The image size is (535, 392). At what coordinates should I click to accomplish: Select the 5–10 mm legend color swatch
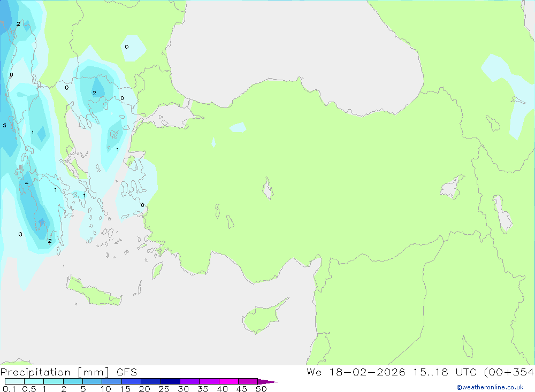(92, 381)
